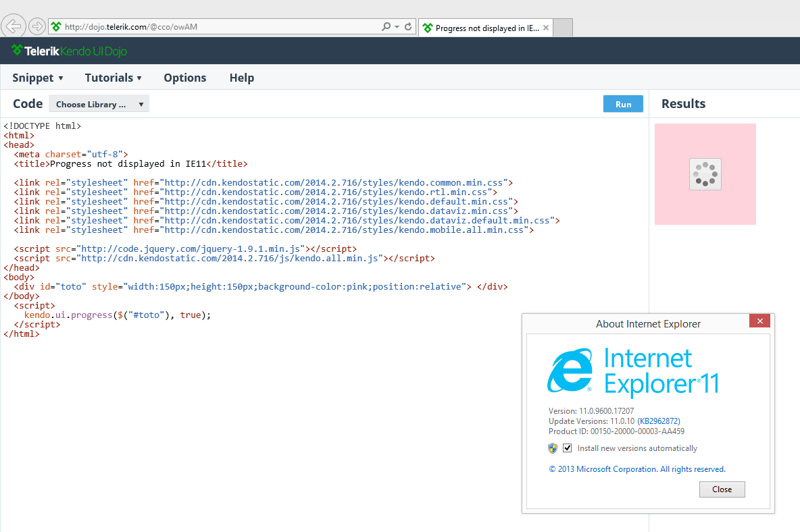
Task: Click the Telerik favicon in address bar
Action: click(x=56, y=26)
